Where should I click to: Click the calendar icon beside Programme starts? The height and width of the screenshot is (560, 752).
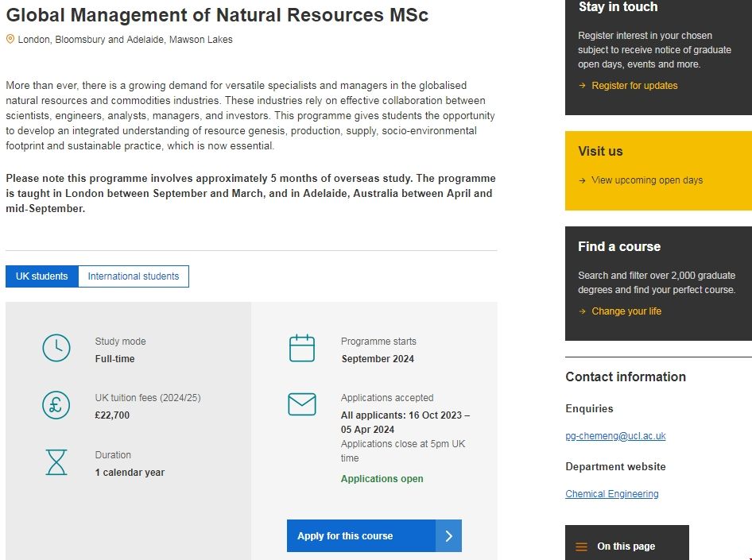tap(302, 349)
